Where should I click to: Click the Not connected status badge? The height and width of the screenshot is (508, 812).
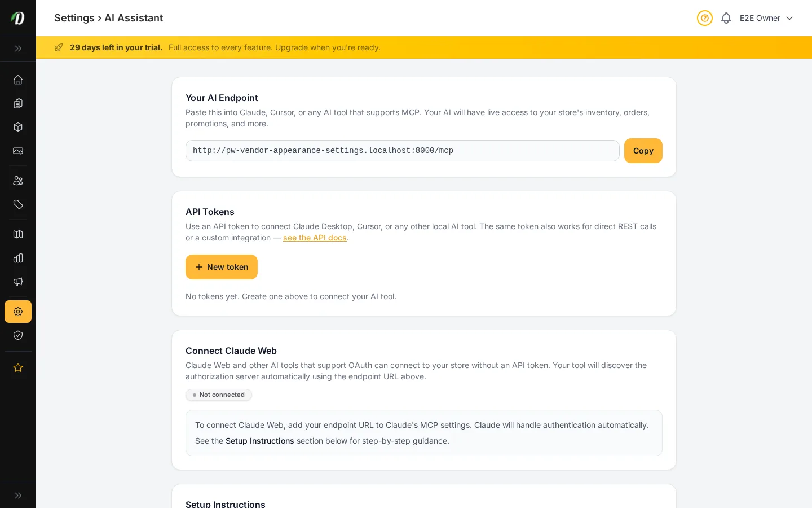pos(219,395)
